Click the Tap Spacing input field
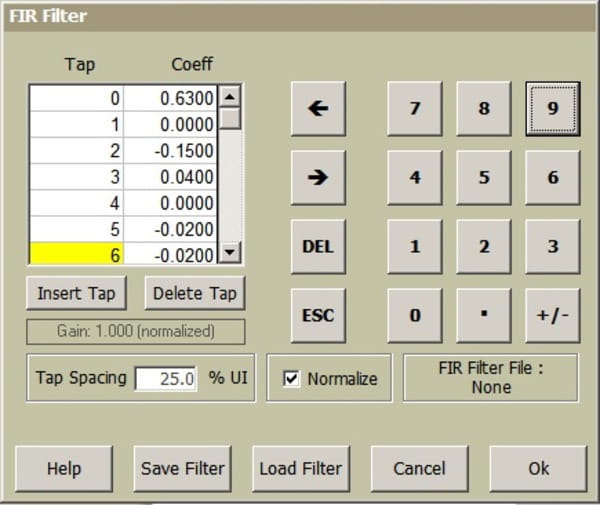 [x=167, y=379]
